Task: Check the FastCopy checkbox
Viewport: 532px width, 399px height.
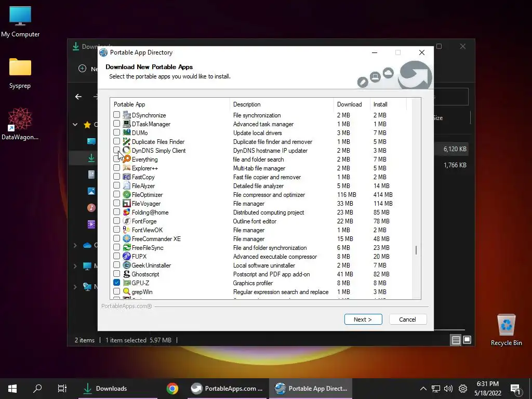Action: coord(117,177)
